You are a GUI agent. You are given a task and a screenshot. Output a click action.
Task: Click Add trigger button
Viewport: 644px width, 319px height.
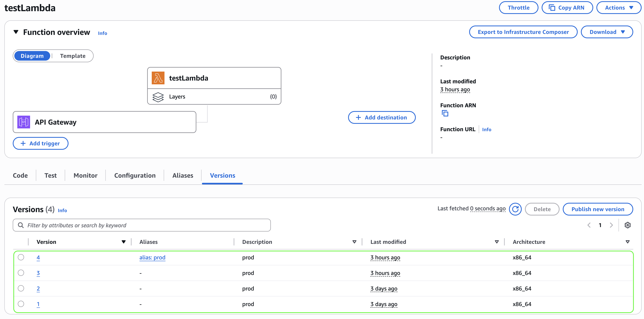tap(40, 144)
